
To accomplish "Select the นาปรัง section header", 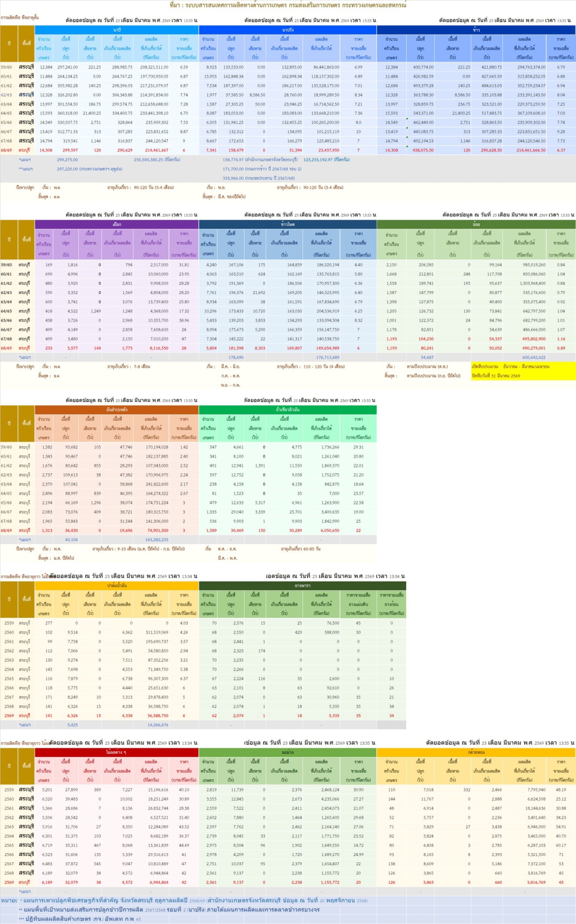I will coord(288,29).
